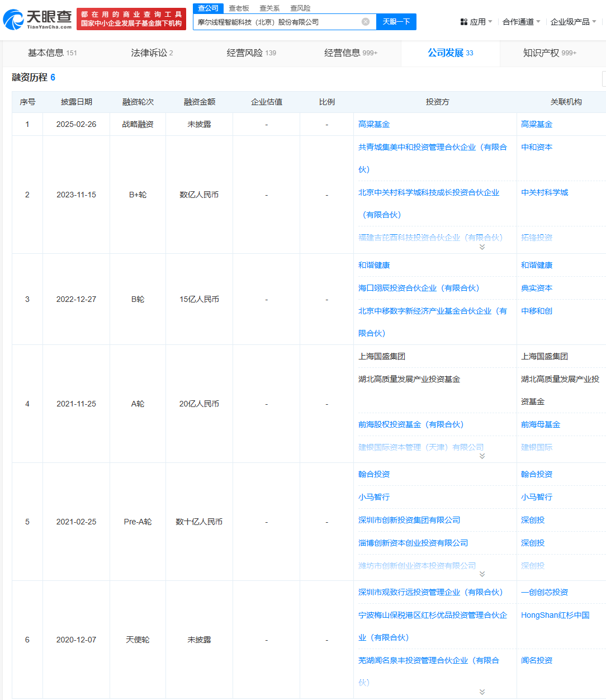Screen dimensions: 606x700
Task: Switch to the 查关系 search tab
Action: (269, 8)
